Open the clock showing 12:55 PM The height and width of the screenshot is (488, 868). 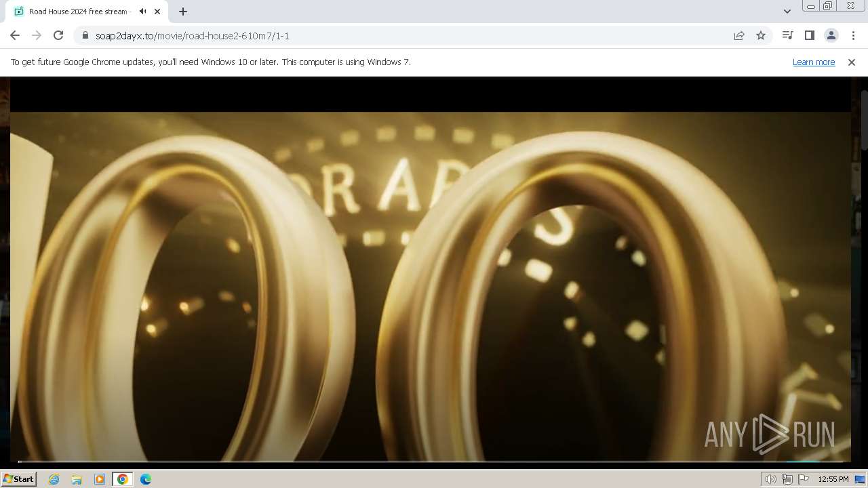(x=833, y=479)
